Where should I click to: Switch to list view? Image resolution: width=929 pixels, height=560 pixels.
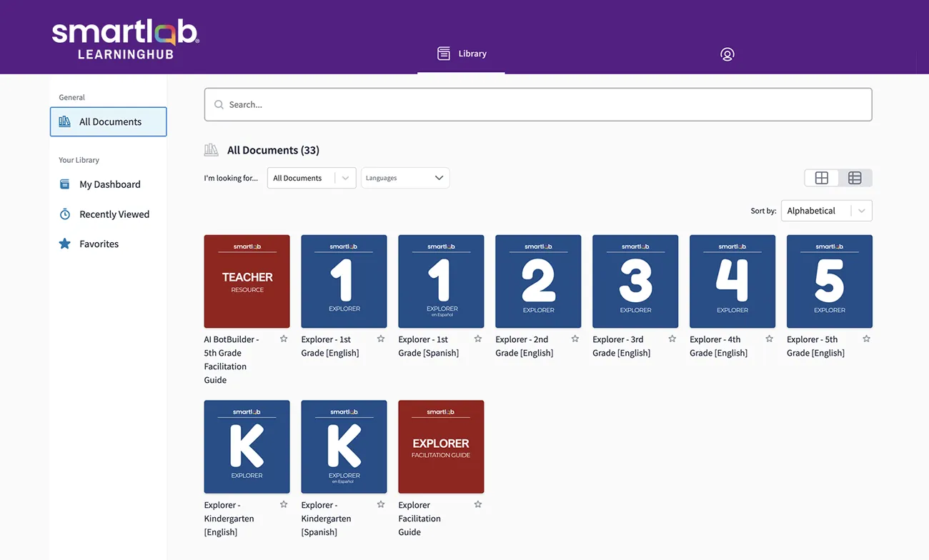point(855,178)
